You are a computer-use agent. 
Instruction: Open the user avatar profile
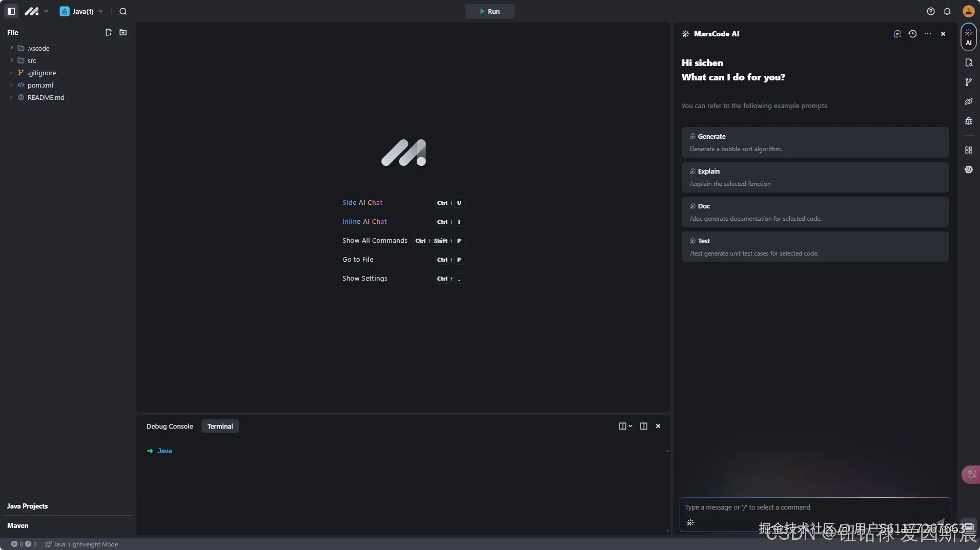pyautogui.click(x=968, y=11)
